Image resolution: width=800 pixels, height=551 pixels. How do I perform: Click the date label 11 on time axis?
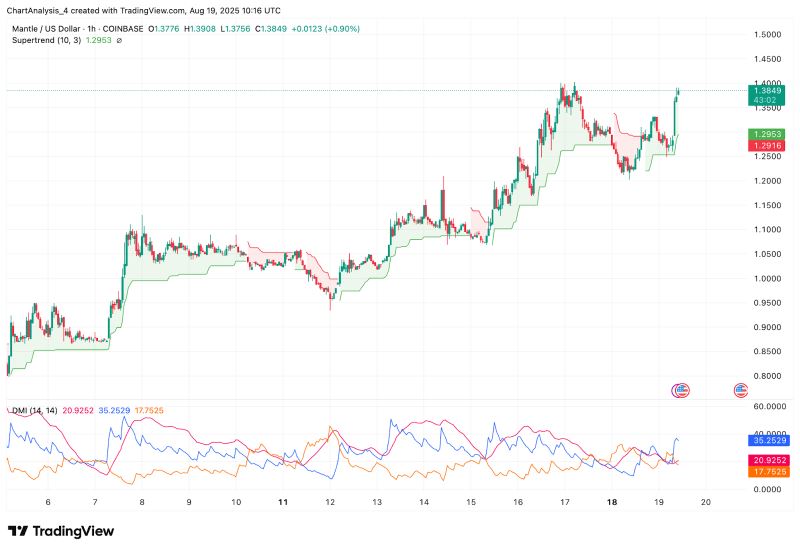284,503
